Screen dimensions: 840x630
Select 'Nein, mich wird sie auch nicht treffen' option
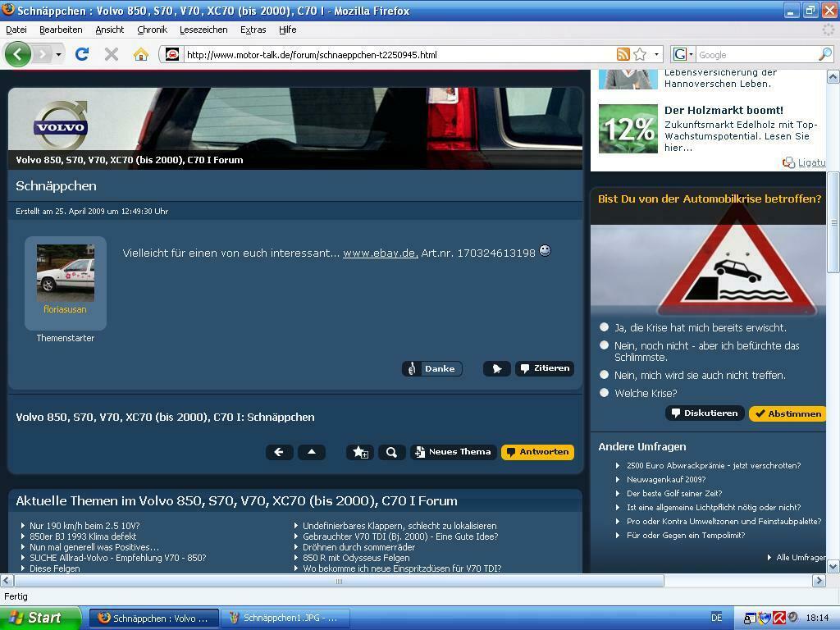pyautogui.click(x=605, y=374)
